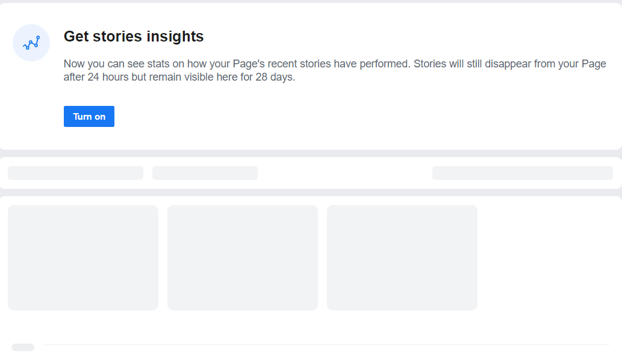
Task: Open the first story placeholder card
Action: coord(82,258)
